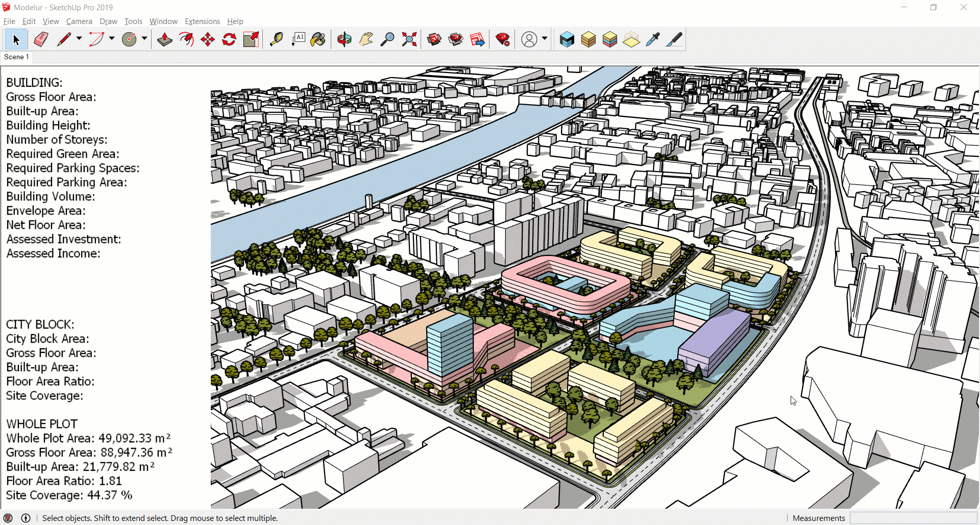Select the Rotate tool
The width and height of the screenshot is (980, 525).
[229, 39]
